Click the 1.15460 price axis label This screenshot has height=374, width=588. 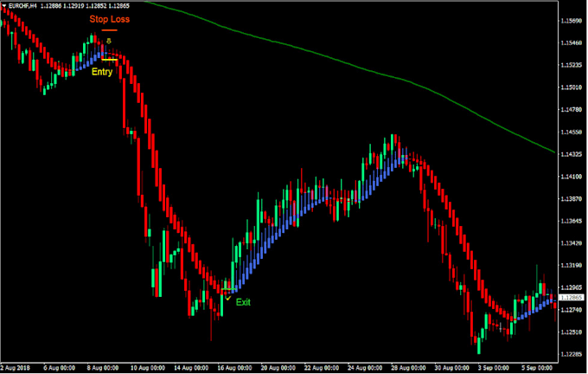point(571,43)
